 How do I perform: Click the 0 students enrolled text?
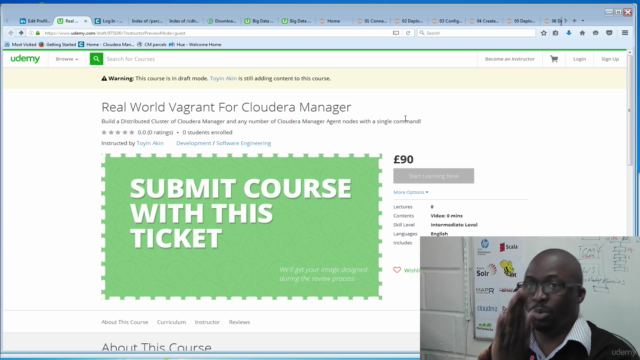pyautogui.click(x=207, y=132)
